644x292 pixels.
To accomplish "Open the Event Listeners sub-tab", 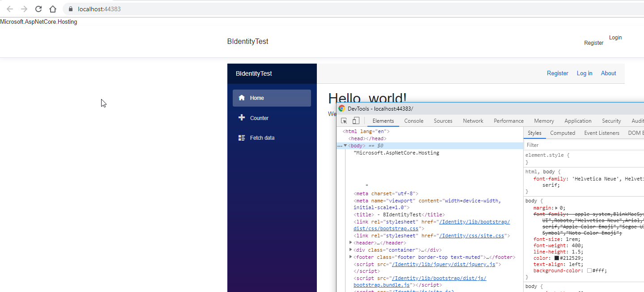I will point(602,133).
